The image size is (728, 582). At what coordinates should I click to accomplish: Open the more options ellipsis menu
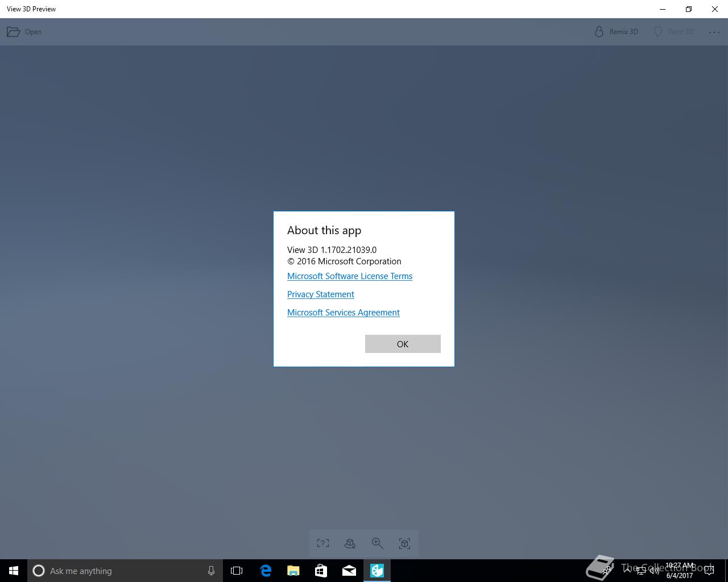[714, 32]
